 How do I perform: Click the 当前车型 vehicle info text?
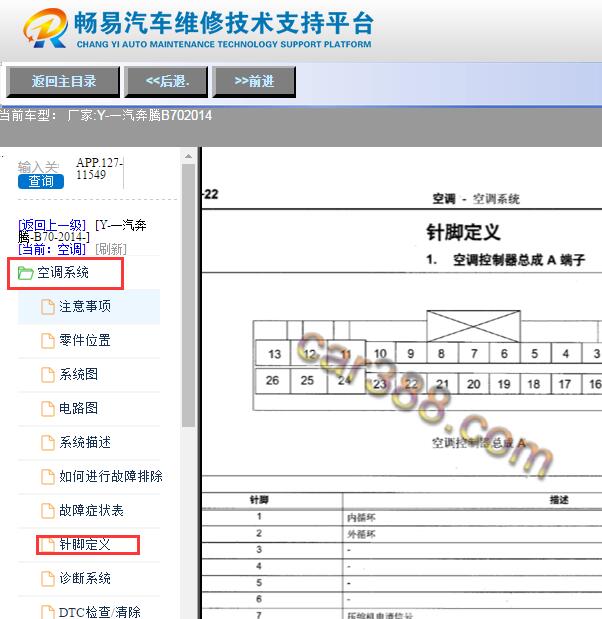point(106,115)
